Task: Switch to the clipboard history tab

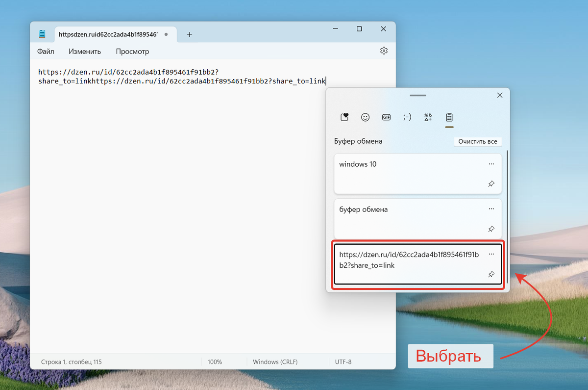Action: [x=449, y=117]
